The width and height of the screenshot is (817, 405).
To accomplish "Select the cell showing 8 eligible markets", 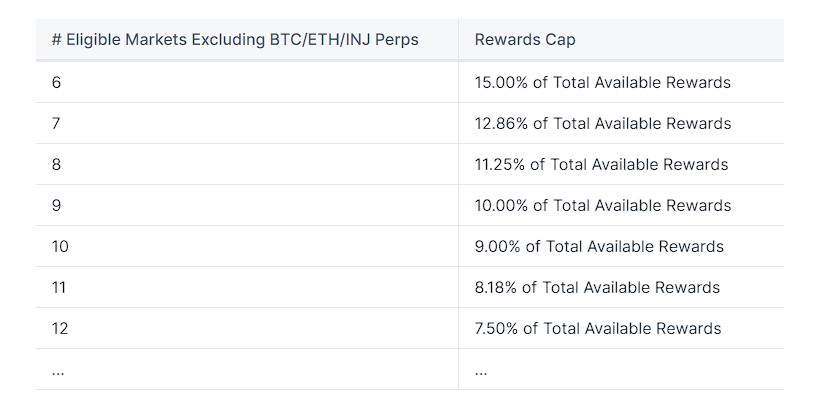I will coord(57,164).
